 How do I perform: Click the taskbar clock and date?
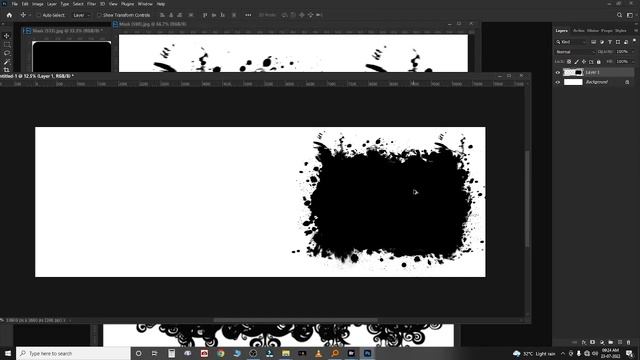click(610, 353)
